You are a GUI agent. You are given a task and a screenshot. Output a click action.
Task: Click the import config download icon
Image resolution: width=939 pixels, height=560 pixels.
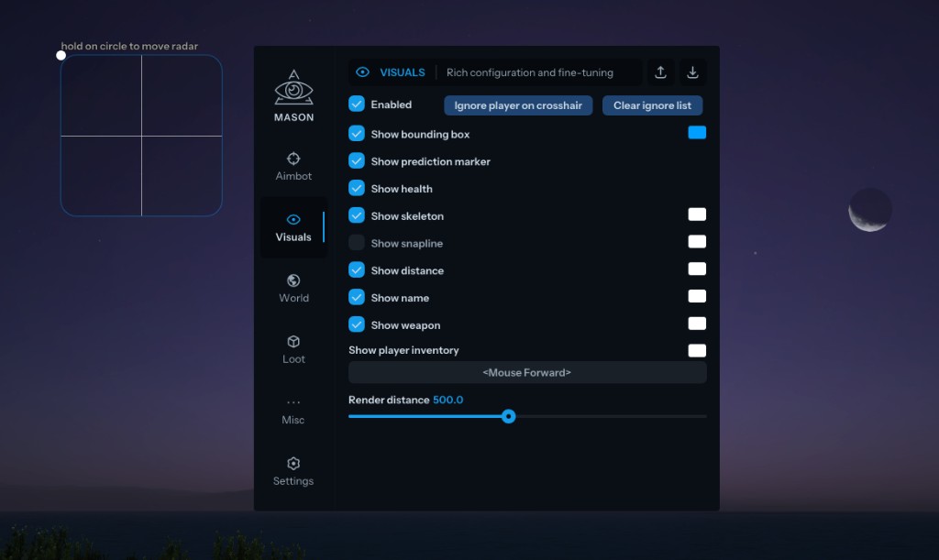click(692, 72)
